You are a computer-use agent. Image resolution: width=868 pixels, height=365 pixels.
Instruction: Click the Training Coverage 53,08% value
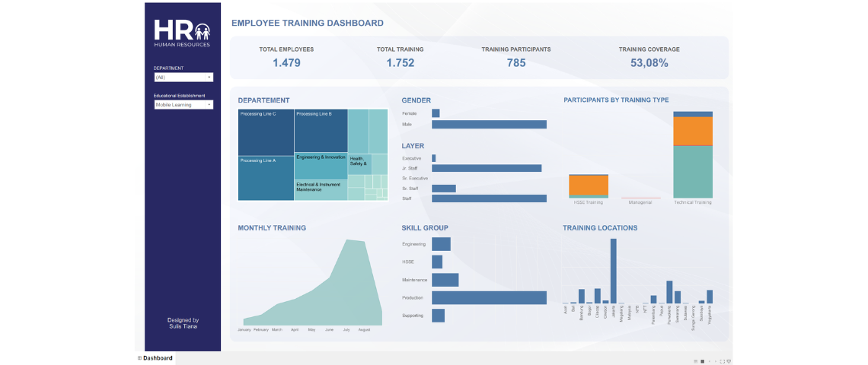649,63
